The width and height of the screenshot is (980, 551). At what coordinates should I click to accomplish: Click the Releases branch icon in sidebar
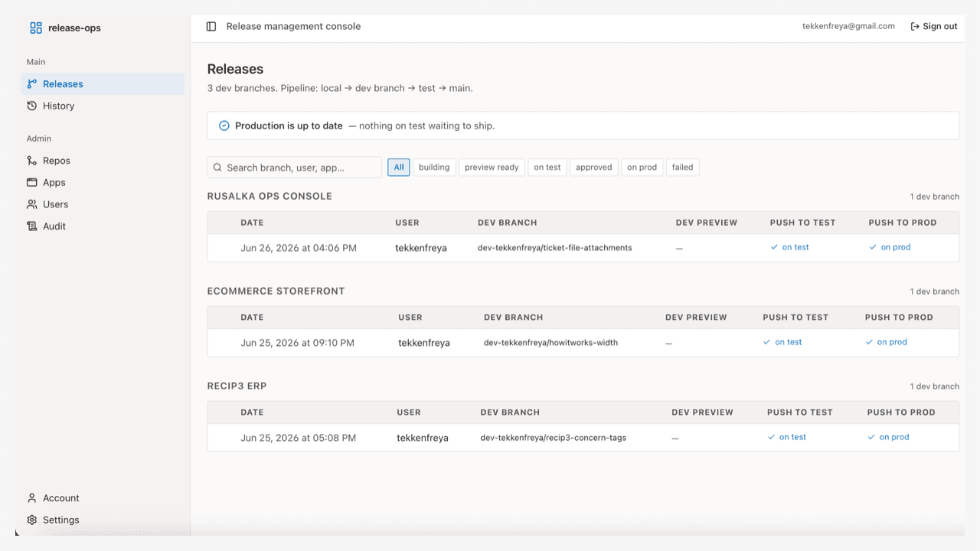click(32, 84)
